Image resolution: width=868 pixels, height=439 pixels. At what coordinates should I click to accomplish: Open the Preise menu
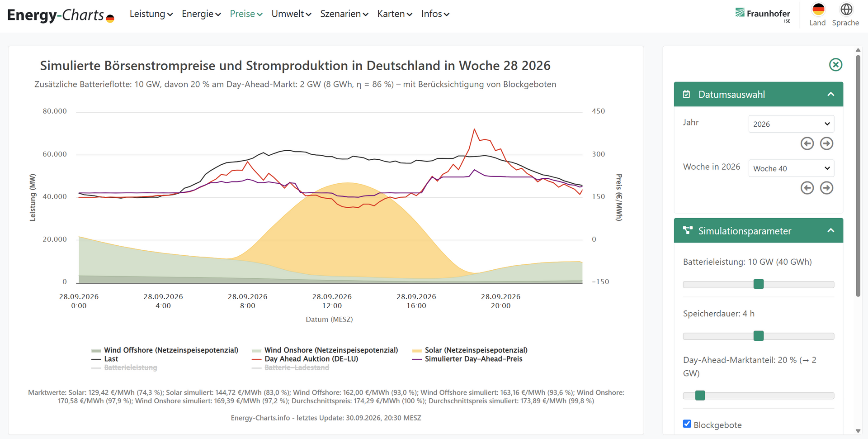246,14
